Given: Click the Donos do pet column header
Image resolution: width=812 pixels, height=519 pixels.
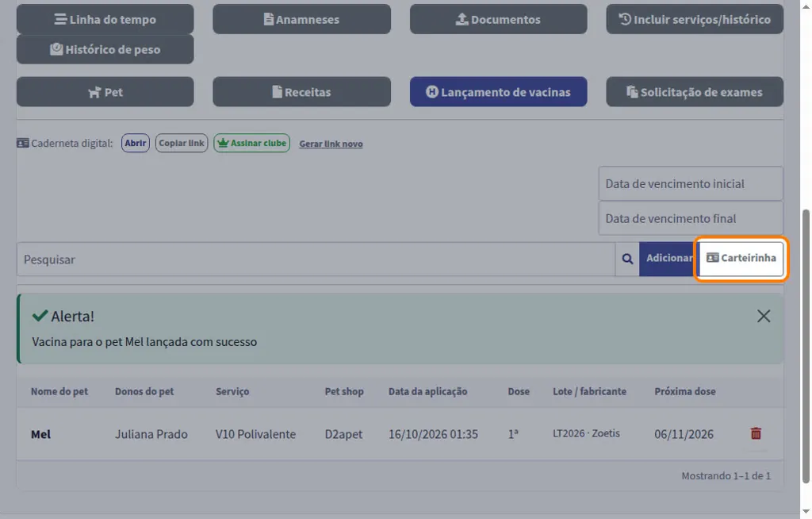Looking at the screenshot, I should (x=144, y=391).
